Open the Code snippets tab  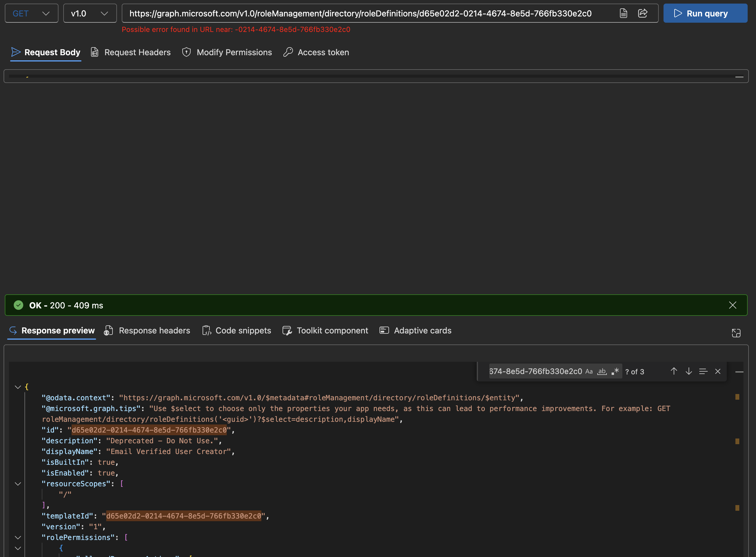(237, 330)
